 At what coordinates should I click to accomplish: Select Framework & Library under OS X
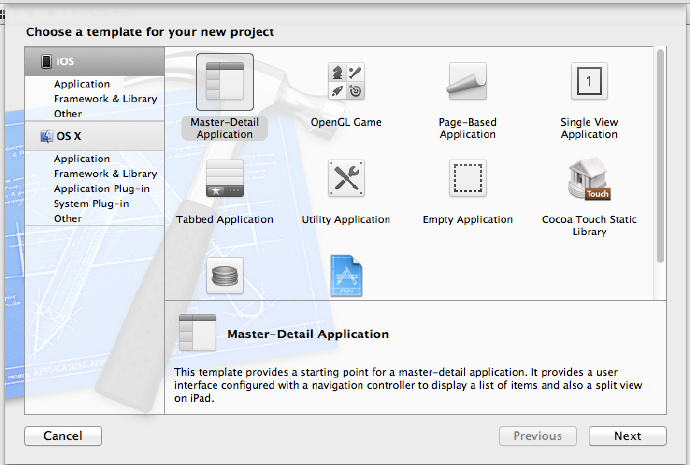click(x=106, y=174)
